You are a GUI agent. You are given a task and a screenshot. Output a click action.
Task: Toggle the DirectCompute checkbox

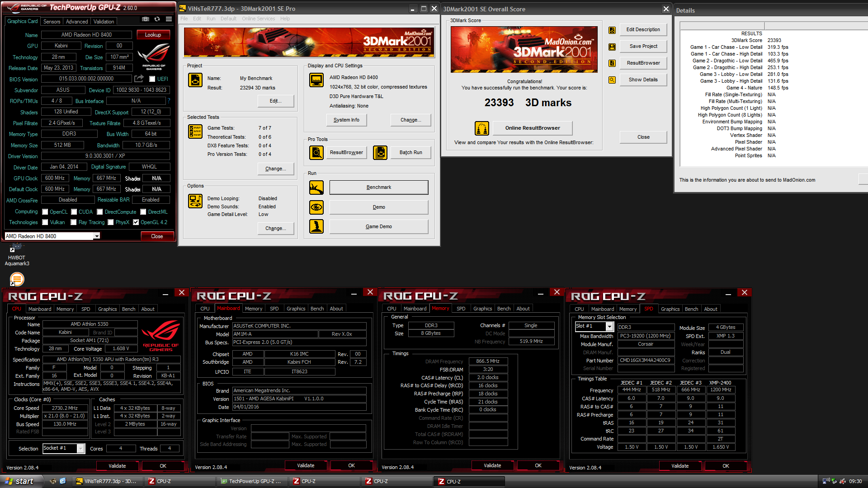point(100,212)
